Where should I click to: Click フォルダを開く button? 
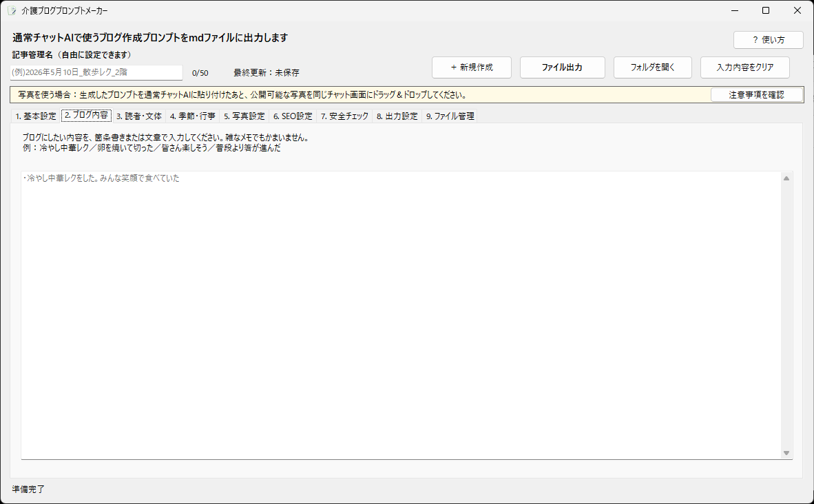653,67
